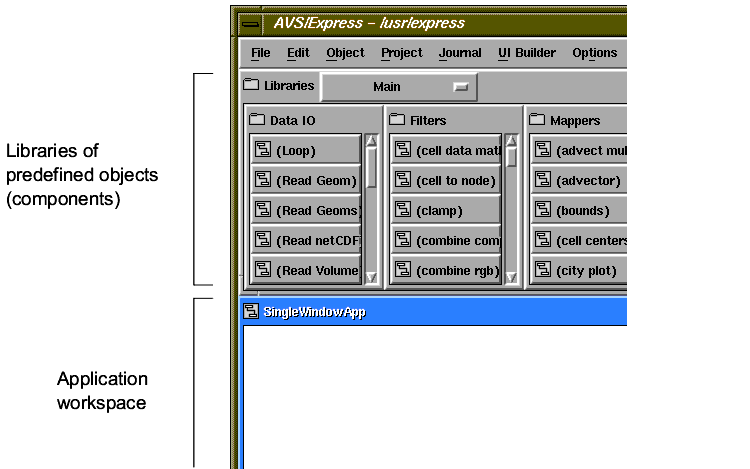Open the Main libraries dropdown
Viewport: 750px width, 469px height.
399,87
